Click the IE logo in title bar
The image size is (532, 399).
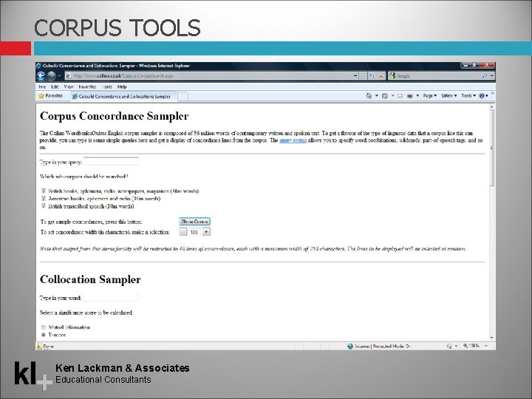[x=38, y=66]
